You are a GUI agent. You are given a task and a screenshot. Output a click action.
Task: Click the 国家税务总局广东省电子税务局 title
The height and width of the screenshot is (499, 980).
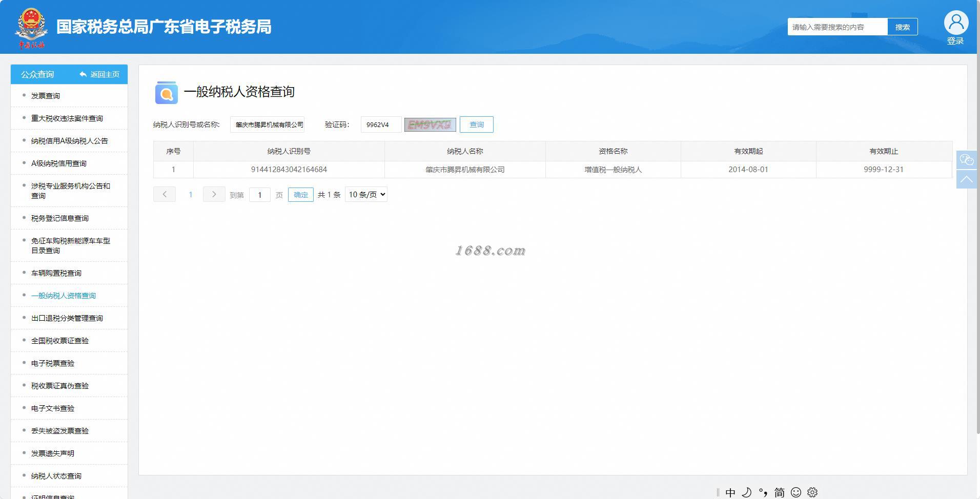click(164, 27)
